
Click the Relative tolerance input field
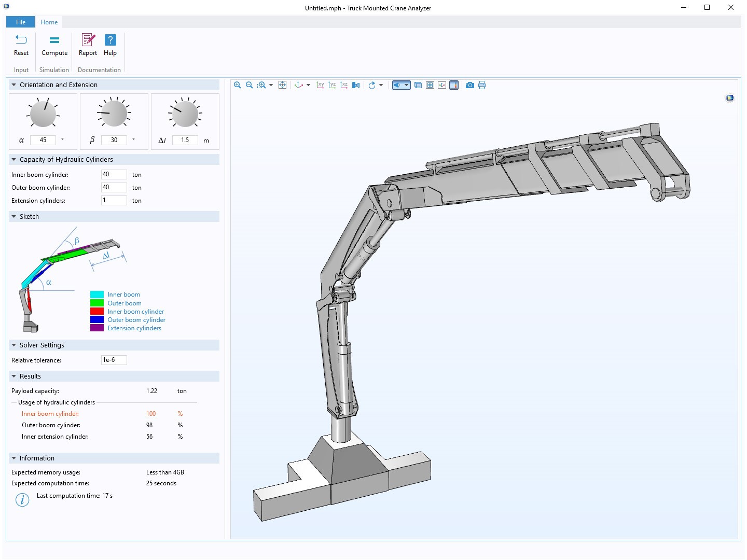[114, 360]
